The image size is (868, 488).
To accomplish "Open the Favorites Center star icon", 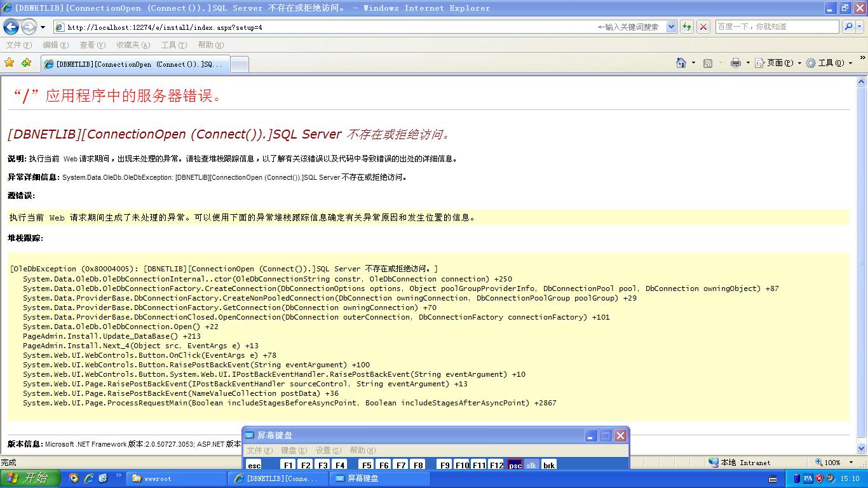I will tap(10, 63).
